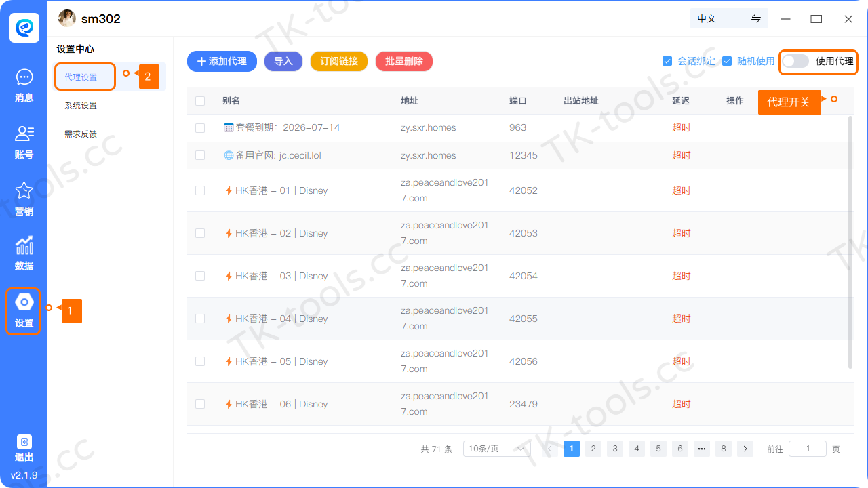The width and height of the screenshot is (868, 488).
Task: Click the 订阅链接 button
Action: [339, 61]
